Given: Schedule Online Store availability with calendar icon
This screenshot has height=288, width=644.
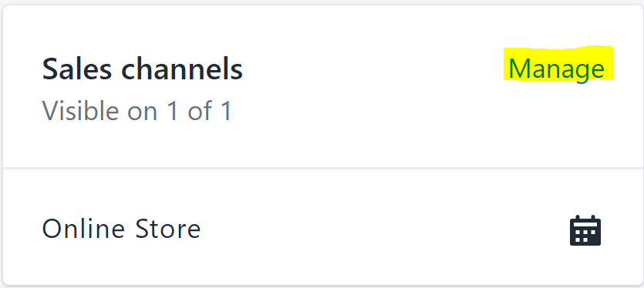Looking at the screenshot, I should click(585, 230).
